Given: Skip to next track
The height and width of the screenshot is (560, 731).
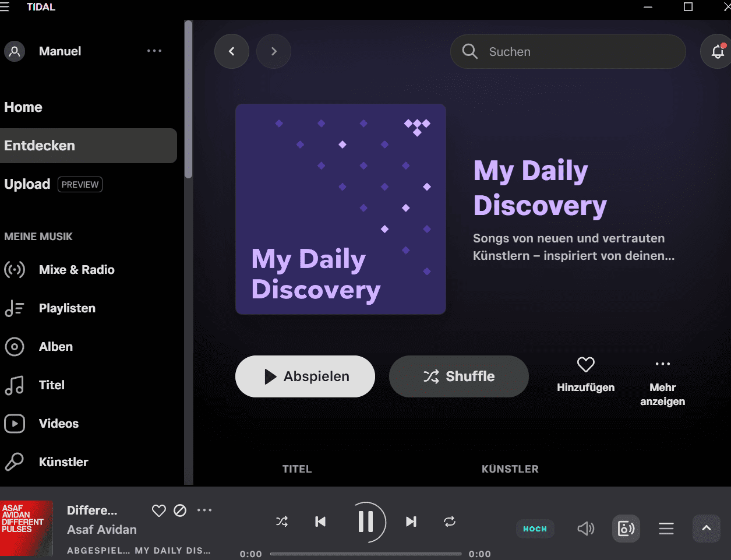Looking at the screenshot, I should (x=411, y=522).
